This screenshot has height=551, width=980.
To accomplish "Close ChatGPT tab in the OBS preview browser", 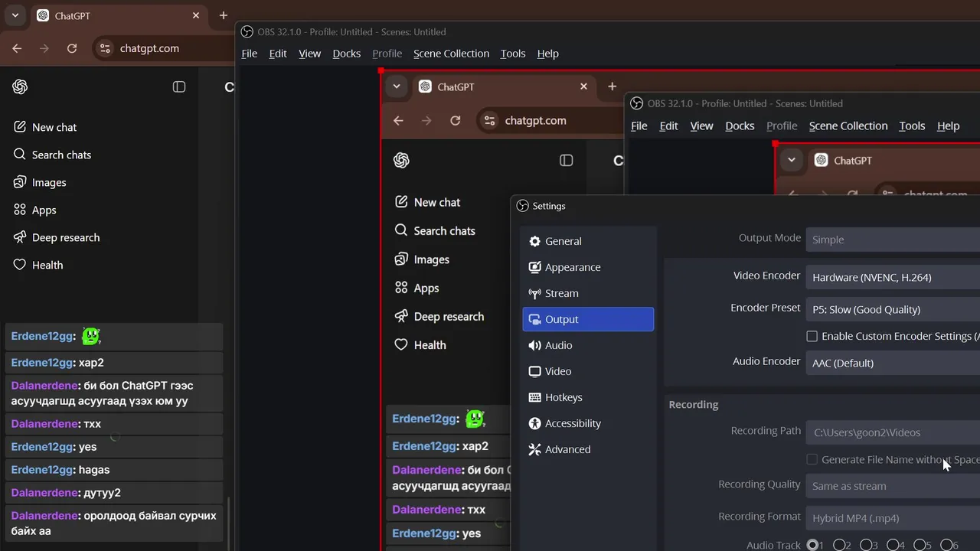I will (583, 86).
